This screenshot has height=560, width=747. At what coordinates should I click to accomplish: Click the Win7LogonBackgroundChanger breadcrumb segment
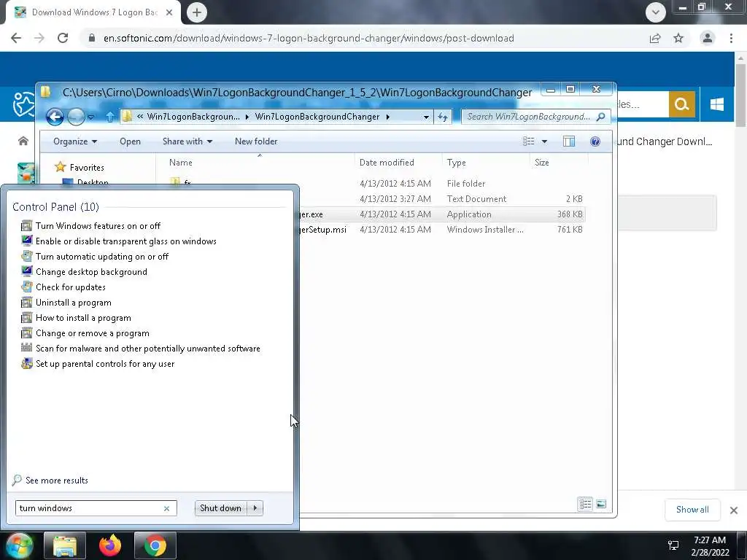coord(317,117)
